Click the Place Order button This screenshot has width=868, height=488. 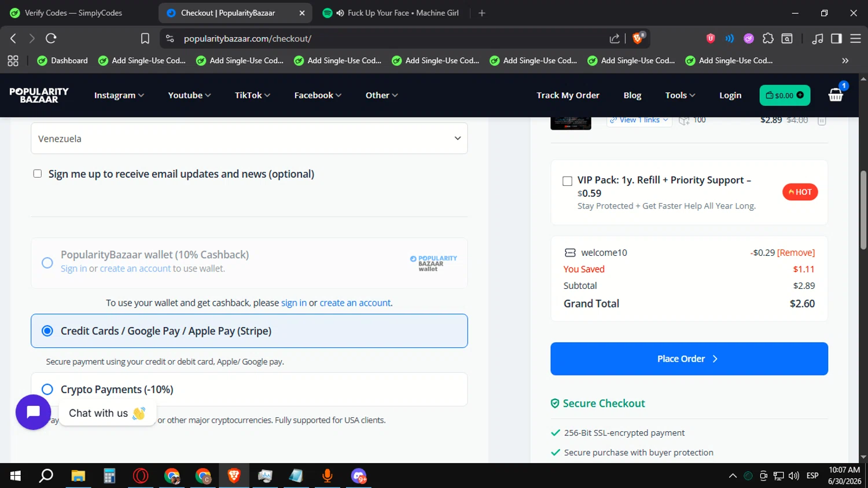point(689,359)
